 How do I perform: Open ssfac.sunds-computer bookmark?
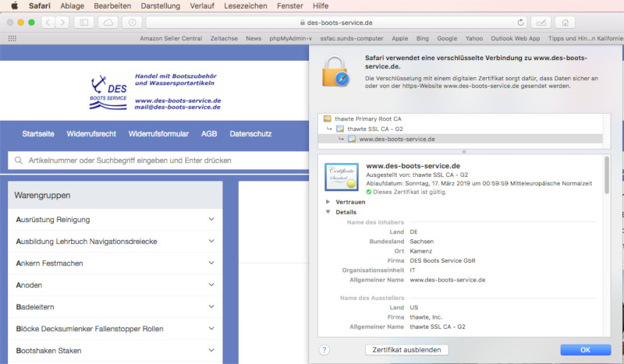pos(352,38)
